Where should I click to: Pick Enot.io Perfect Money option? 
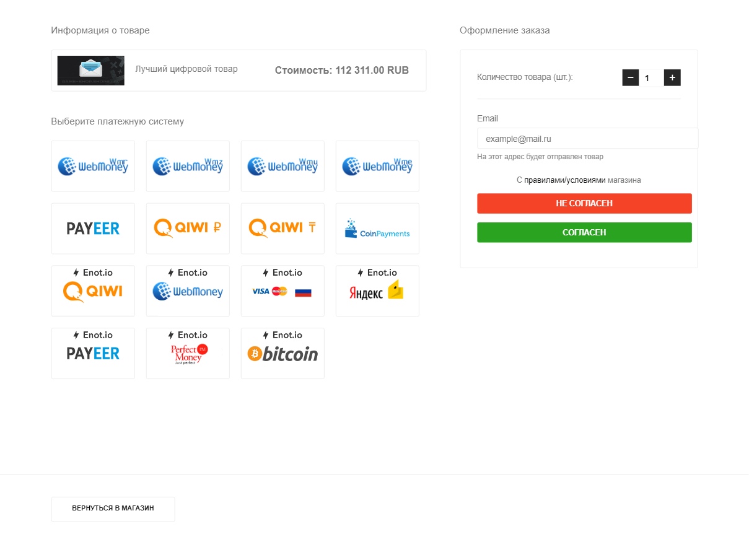pos(188,354)
